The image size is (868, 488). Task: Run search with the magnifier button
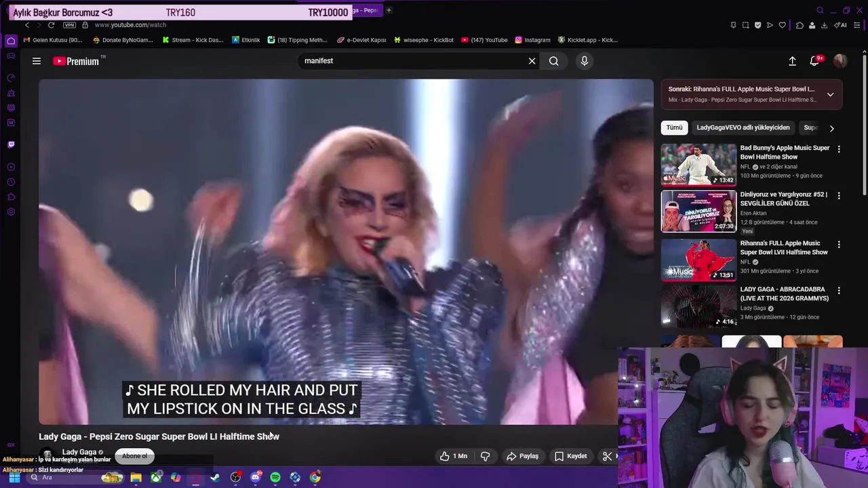point(554,61)
